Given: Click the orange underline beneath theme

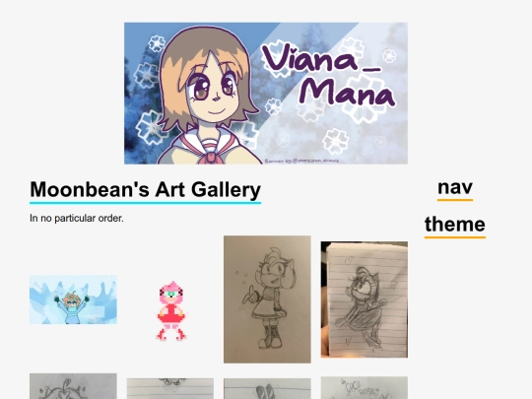Looking at the screenshot, I should pos(454,236).
